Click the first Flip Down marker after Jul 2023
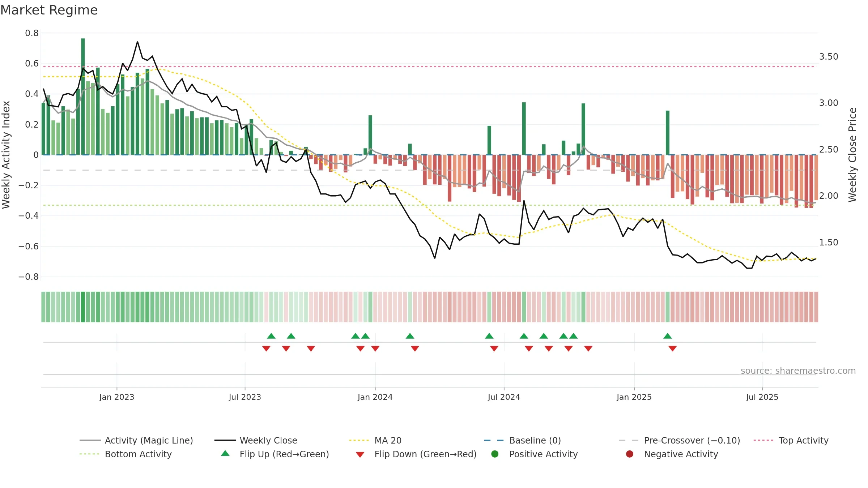 [x=266, y=348]
